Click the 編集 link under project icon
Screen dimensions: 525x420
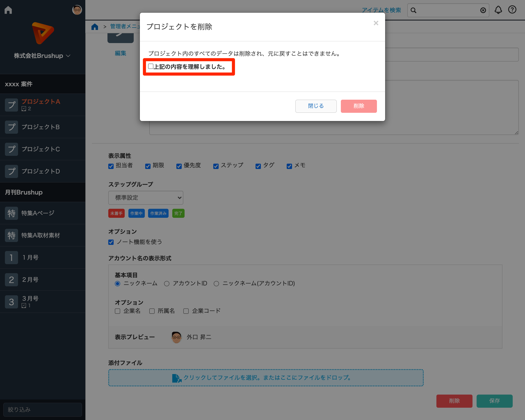(121, 53)
